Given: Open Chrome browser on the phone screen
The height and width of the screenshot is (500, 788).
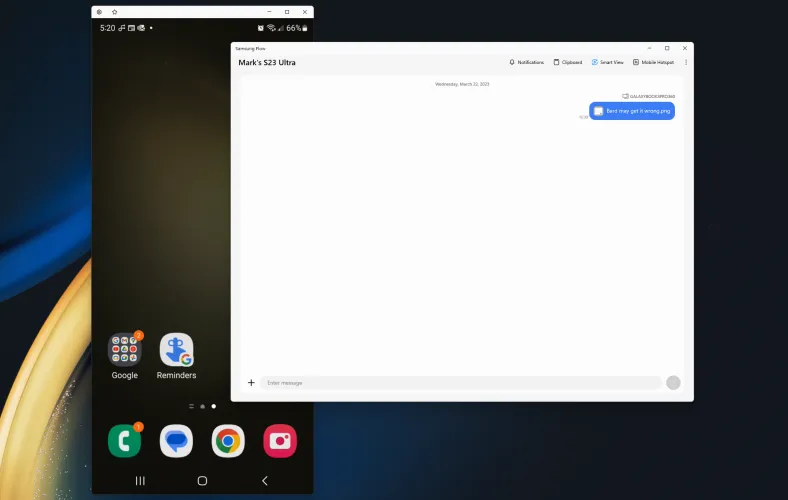Looking at the screenshot, I should pyautogui.click(x=228, y=441).
